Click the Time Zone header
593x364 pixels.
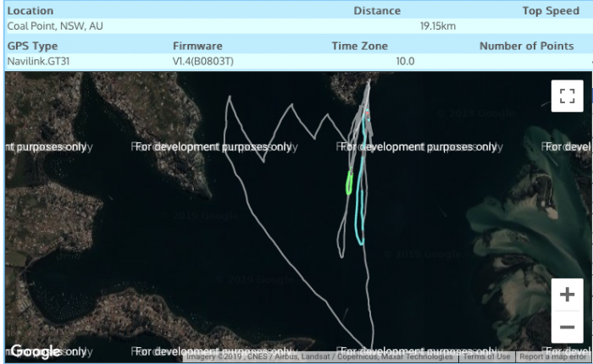coord(359,46)
